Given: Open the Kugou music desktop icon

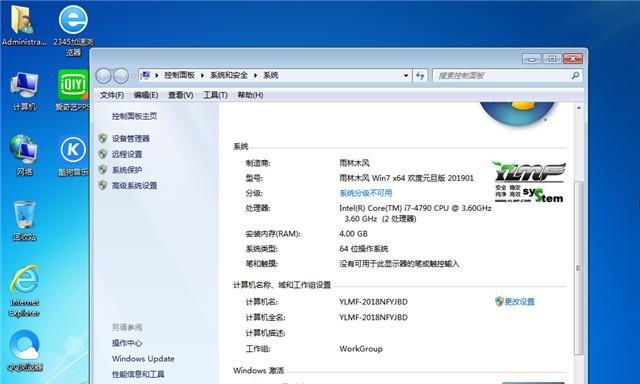Looking at the screenshot, I should click(x=73, y=156).
